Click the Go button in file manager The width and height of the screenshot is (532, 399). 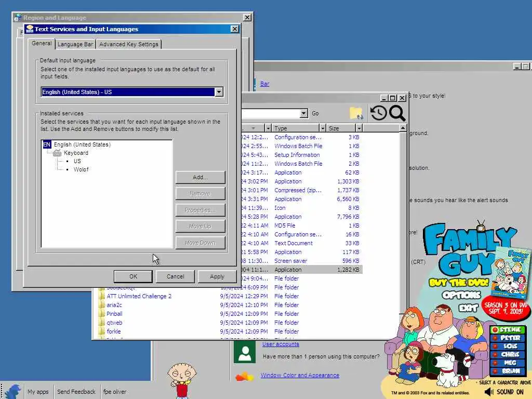tap(315, 113)
